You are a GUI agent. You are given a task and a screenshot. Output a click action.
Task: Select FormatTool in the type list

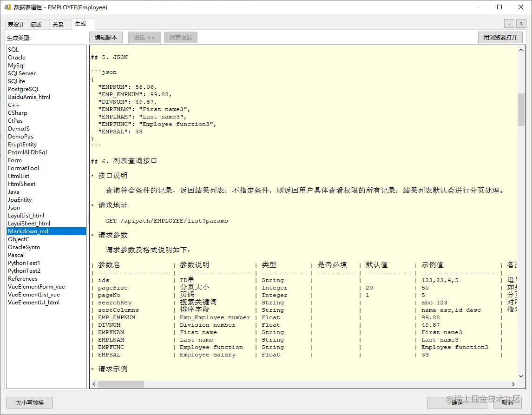(46, 168)
